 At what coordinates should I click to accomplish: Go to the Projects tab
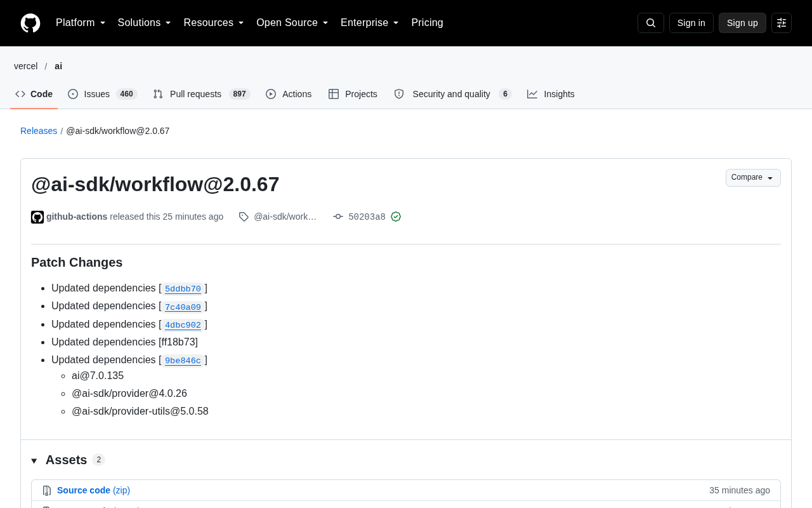[353, 94]
